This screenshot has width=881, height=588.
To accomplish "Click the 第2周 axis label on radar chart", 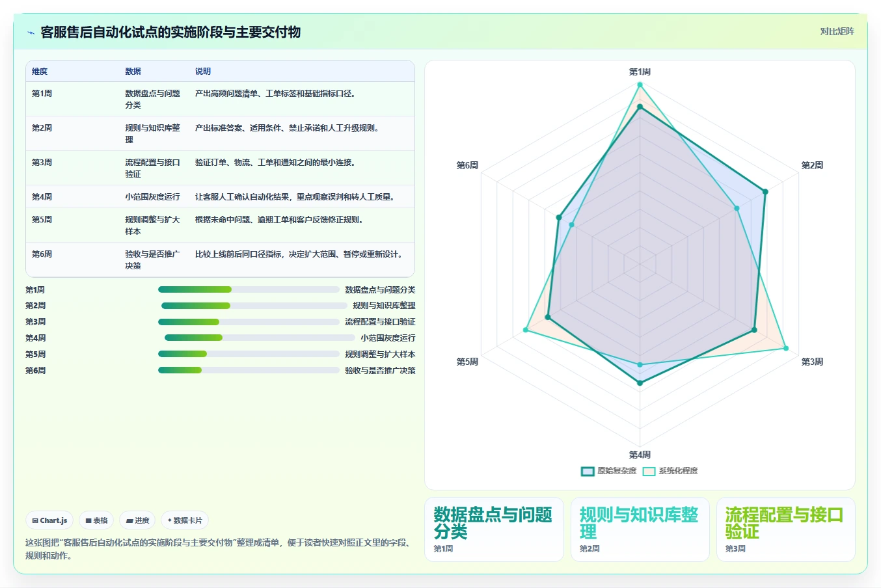I will click(x=812, y=165).
